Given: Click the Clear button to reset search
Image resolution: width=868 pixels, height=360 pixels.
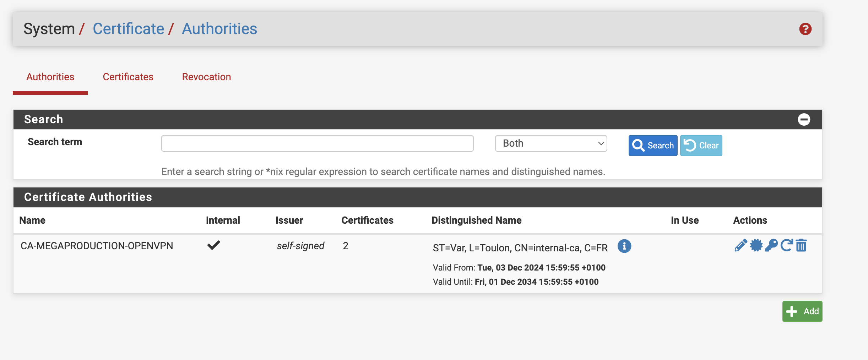Looking at the screenshot, I should (701, 146).
